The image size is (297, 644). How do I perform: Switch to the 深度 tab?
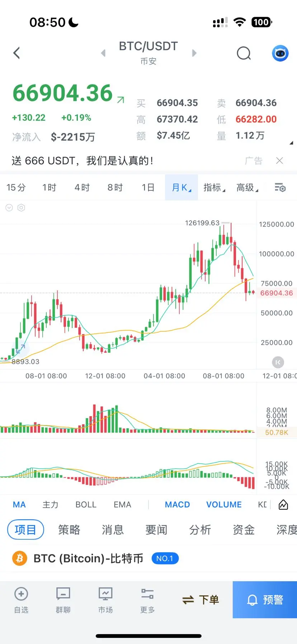coord(287,530)
